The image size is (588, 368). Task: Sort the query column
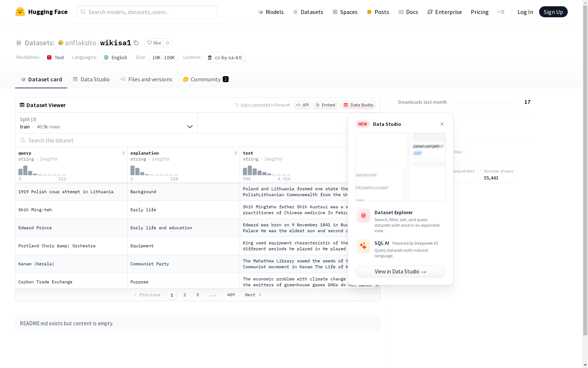pos(123,153)
